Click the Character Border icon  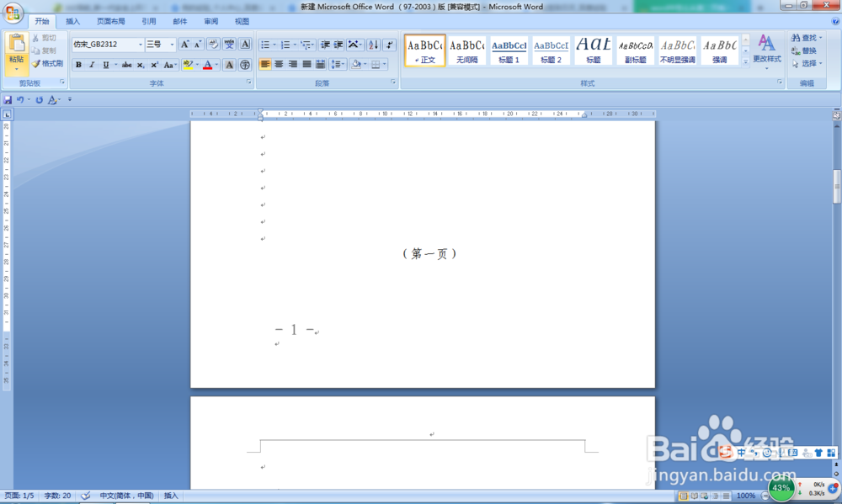pos(245,45)
